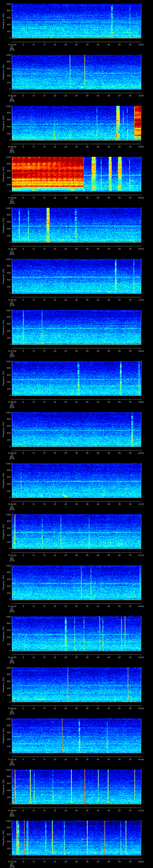This screenshot has height=868, width=153.
Task: Click the "47:00" end time label
Action: [x=141, y=810]
